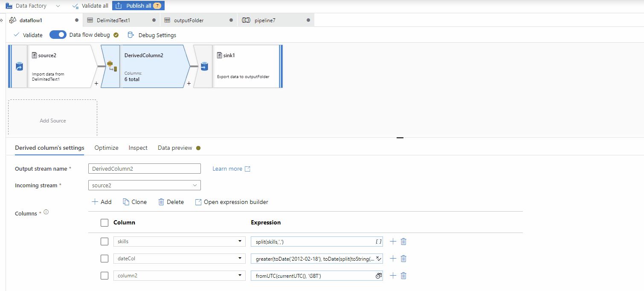Check the dateCol row checkbox
This screenshot has width=644, height=291.
tap(104, 259)
